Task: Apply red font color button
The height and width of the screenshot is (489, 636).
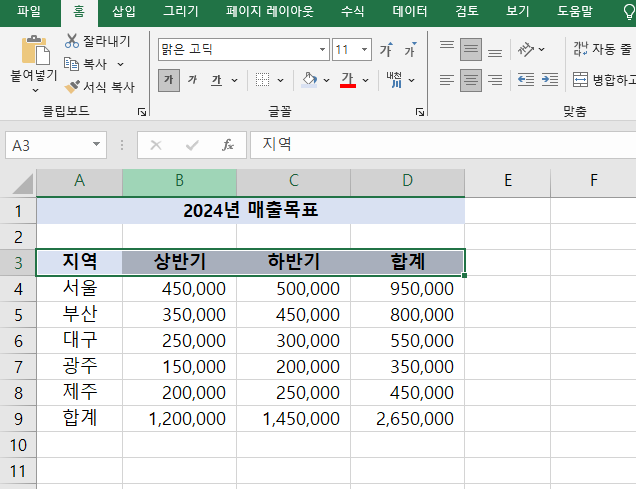Action: point(348,80)
